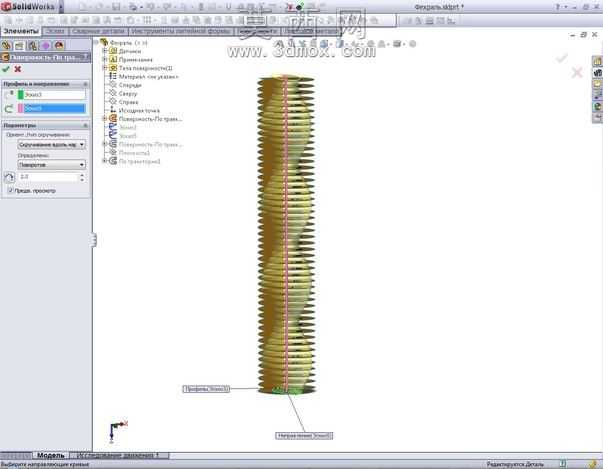Decrease the turns value with down arrow
Screen dimensions: 603x469
point(82,180)
